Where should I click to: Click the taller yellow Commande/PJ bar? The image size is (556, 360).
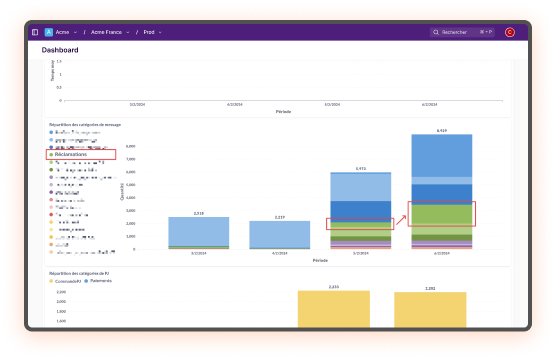pos(334,309)
